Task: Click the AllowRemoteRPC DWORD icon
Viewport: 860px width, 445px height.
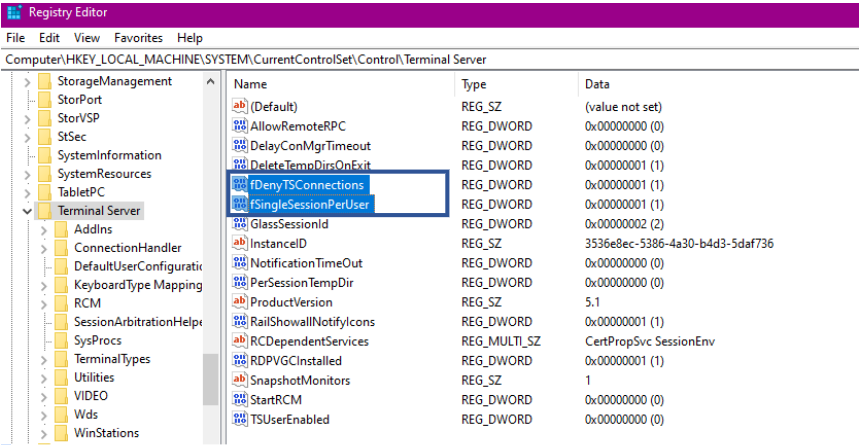Action: (240, 126)
